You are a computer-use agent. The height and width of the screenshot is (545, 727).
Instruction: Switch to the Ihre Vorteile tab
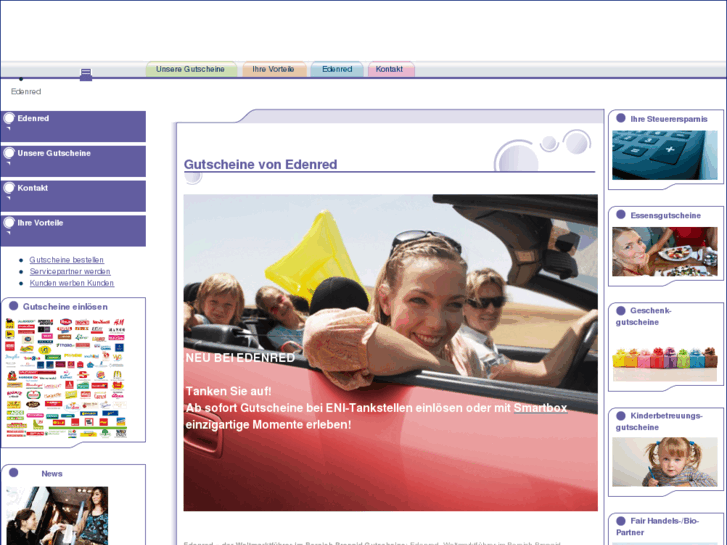273,69
